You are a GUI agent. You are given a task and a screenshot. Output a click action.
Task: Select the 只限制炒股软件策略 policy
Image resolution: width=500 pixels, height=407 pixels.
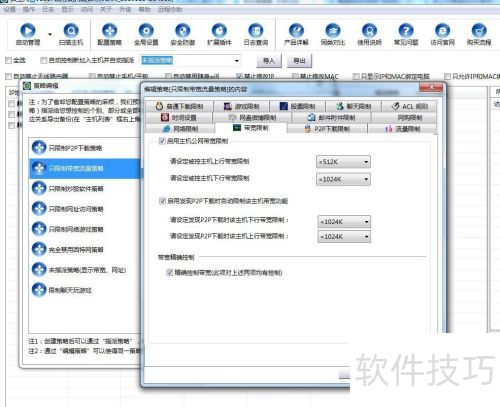click(x=85, y=189)
